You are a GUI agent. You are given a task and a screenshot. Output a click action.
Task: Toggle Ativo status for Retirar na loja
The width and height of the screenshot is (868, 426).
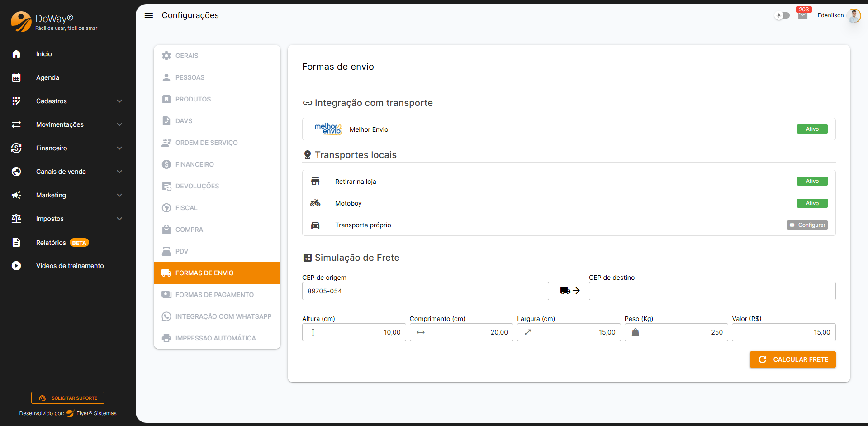click(812, 181)
